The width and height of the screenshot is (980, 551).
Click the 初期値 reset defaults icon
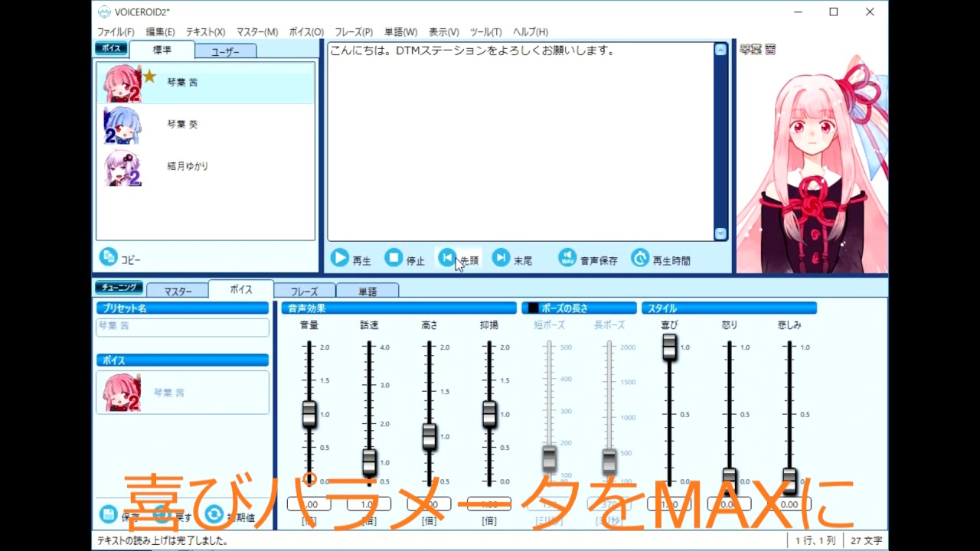click(x=214, y=514)
